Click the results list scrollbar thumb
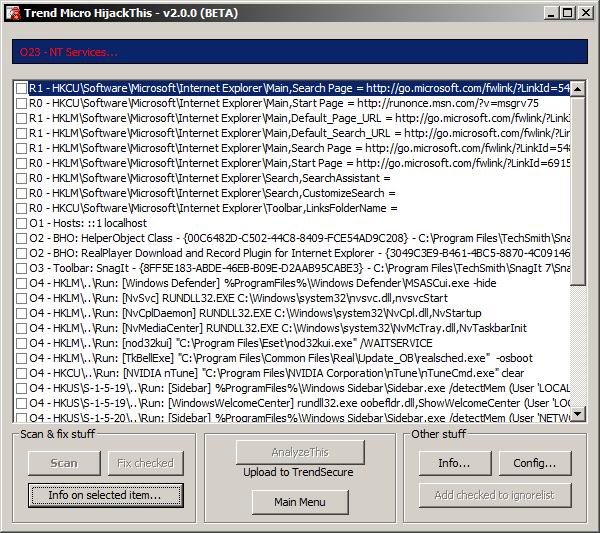The height and width of the screenshot is (533, 600). [577, 191]
